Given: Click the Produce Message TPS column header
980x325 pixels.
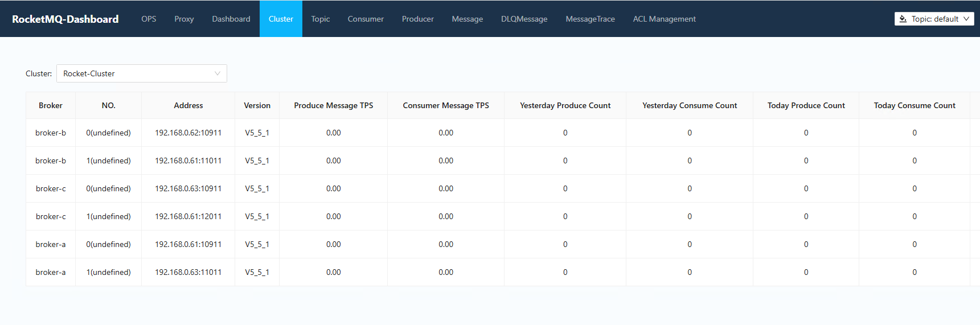Looking at the screenshot, I should point(334,105).
